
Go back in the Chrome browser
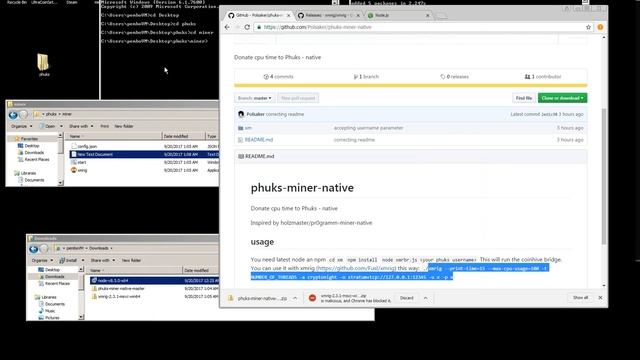click(227, 27)
